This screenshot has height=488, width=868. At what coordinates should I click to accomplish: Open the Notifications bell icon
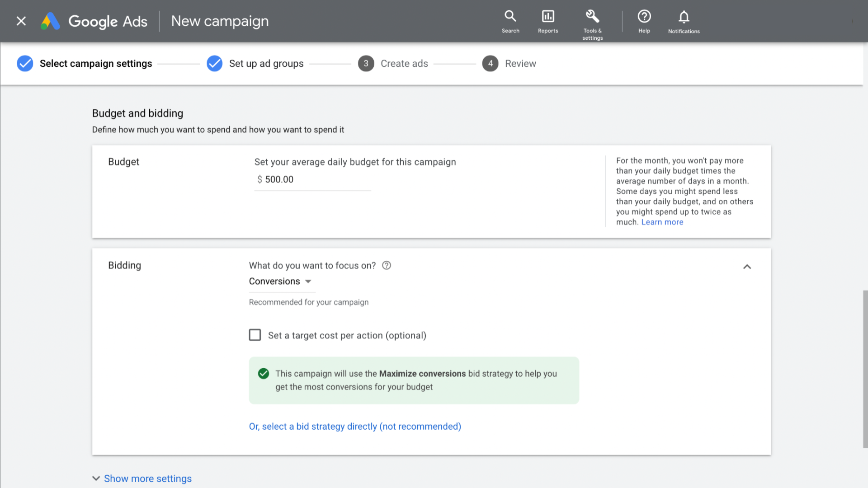pyautogui.click(x=684, y=17)
